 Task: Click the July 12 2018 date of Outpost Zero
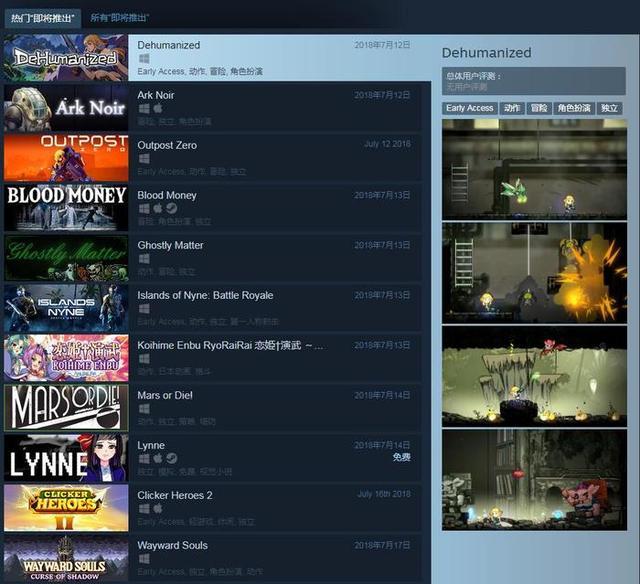[387, 144]
